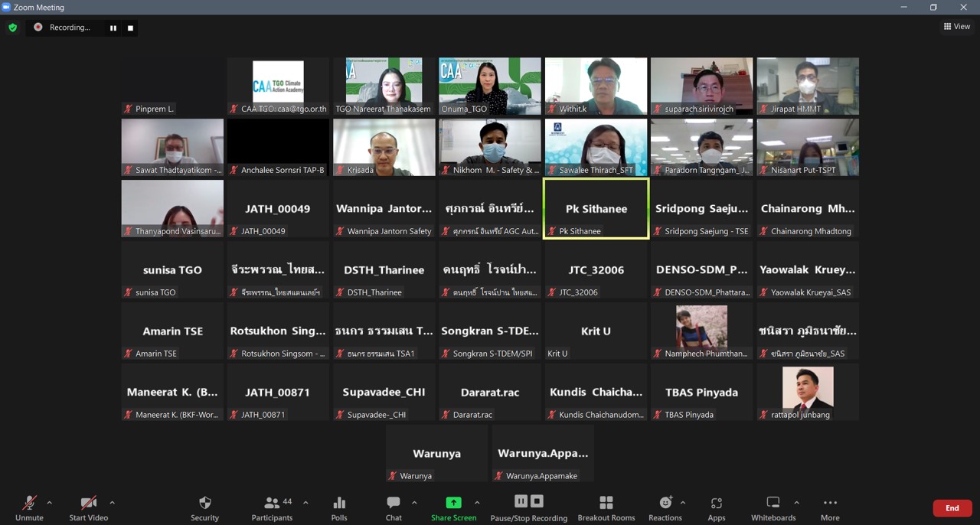Open the More menu in toolbar
The height and width of the screenshot is (525, 980).
[830, 507]
